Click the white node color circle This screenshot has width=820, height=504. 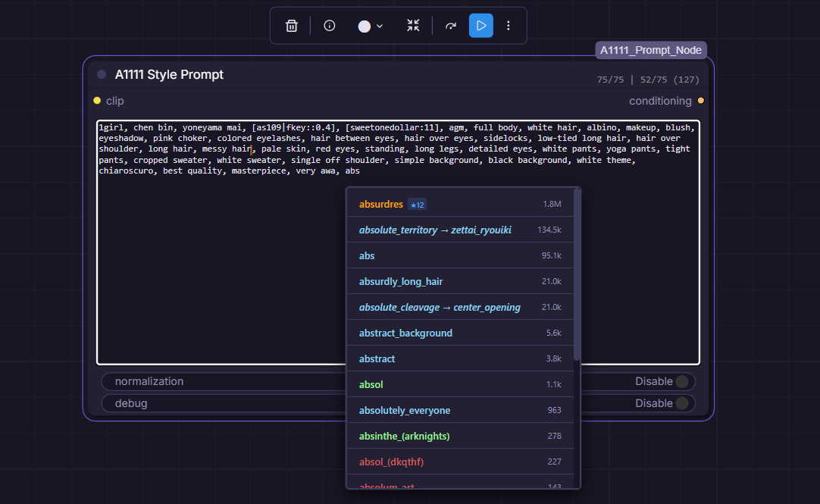point(365,26)
